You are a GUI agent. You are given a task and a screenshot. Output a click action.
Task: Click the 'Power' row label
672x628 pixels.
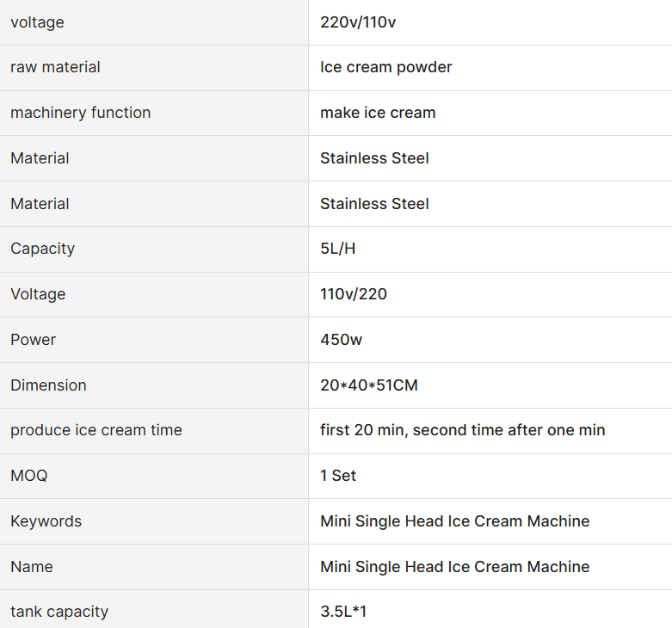pos(33,340)
